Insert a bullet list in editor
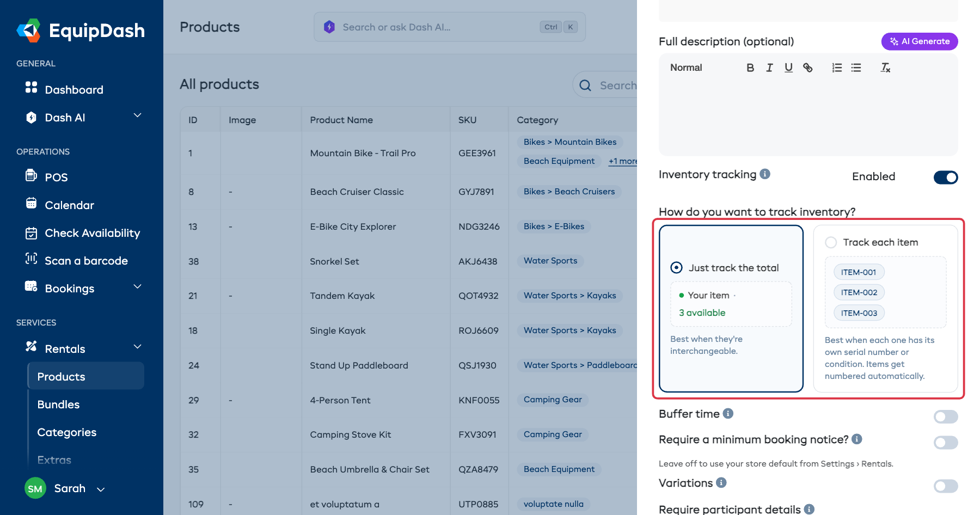The width and height of the screenshot is (980, 515). (856, 68)
